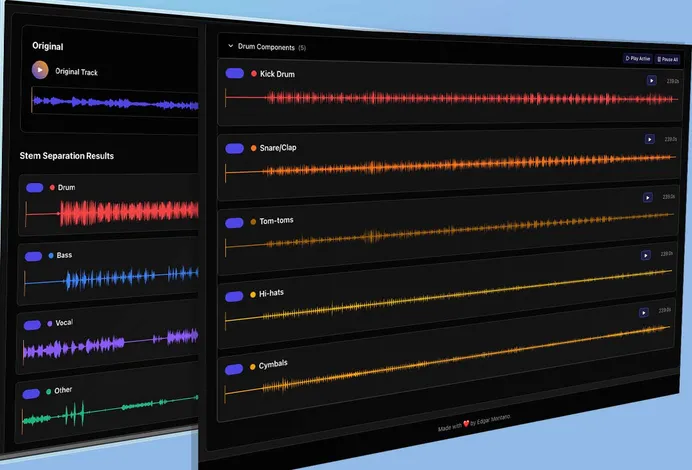Start playback of the Hi-hats stem
The width and height of the screenshot is (692, 470).
(x=646, y=256)
